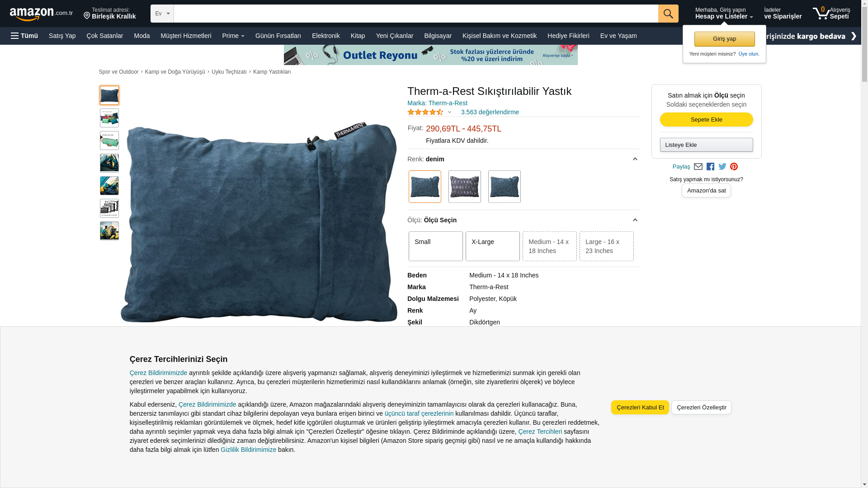Share via the email envelope icon
Image resolution: width=868 pixels, height=488 pixels.
[698, 167]
